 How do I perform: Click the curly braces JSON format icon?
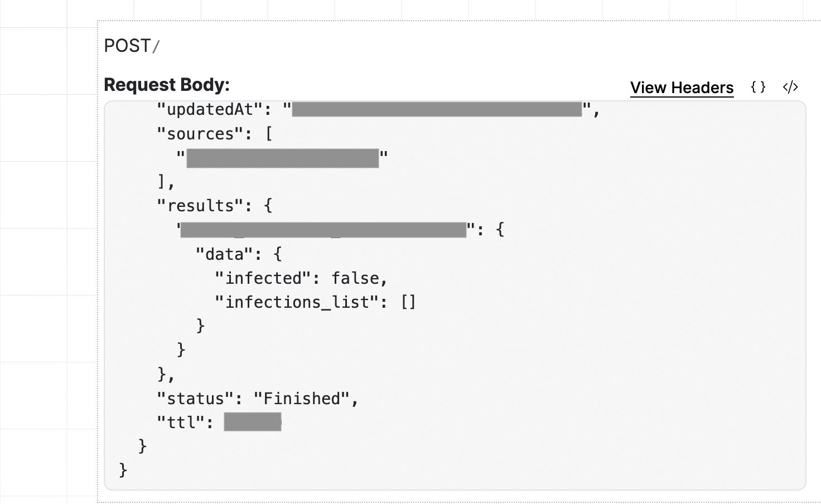coord(758,87)
